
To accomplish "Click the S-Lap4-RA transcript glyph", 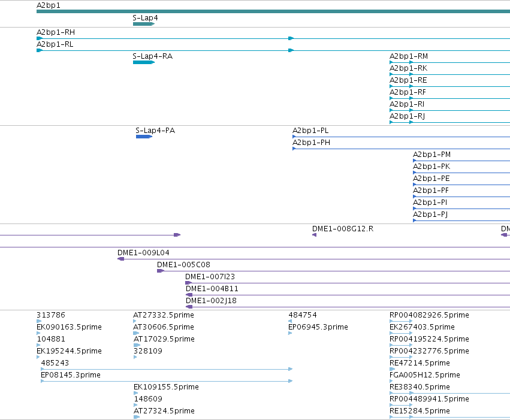I will 144,62.
